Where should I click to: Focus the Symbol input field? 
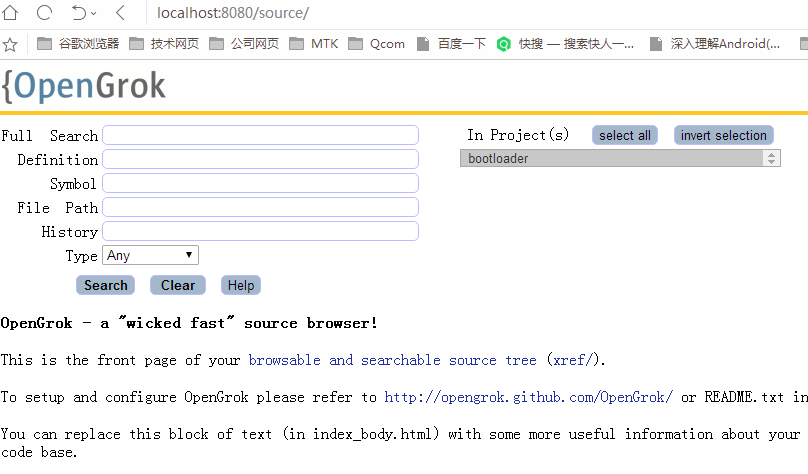click(260, 183)
